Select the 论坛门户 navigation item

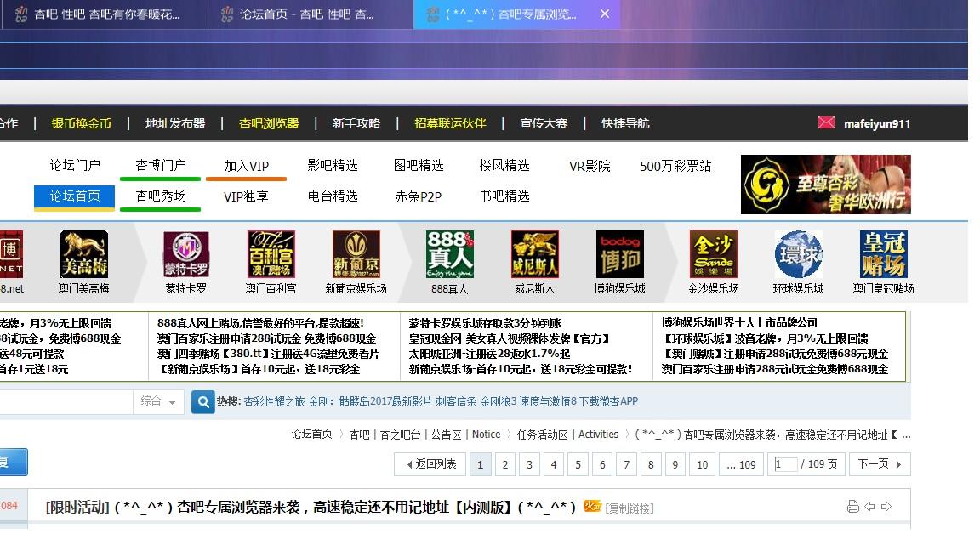(x=75, y=166)
